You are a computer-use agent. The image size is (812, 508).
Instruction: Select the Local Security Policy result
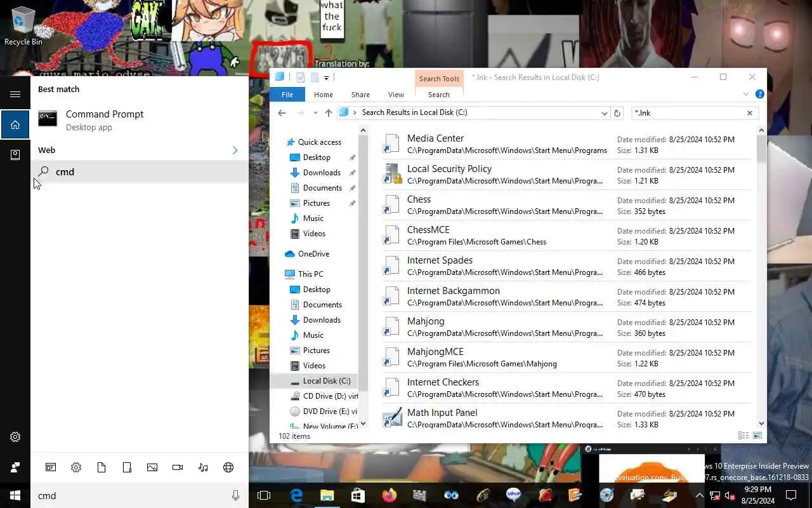click(x=566, y=174)
